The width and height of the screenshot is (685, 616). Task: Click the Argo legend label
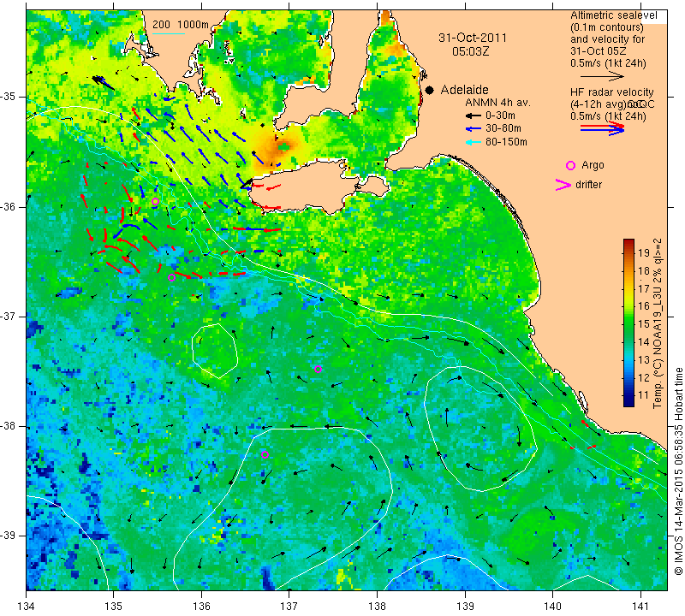[x=593, y=165]
